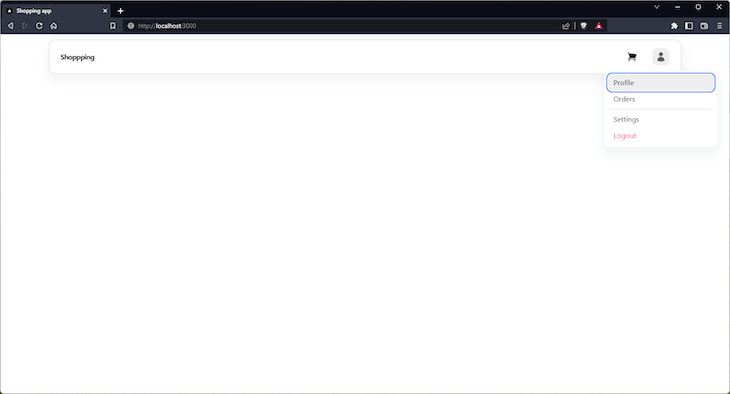730x394 pixels.
Task: Click the browser forward arrow
Action: pyautogui.click(x=25, y=26)
